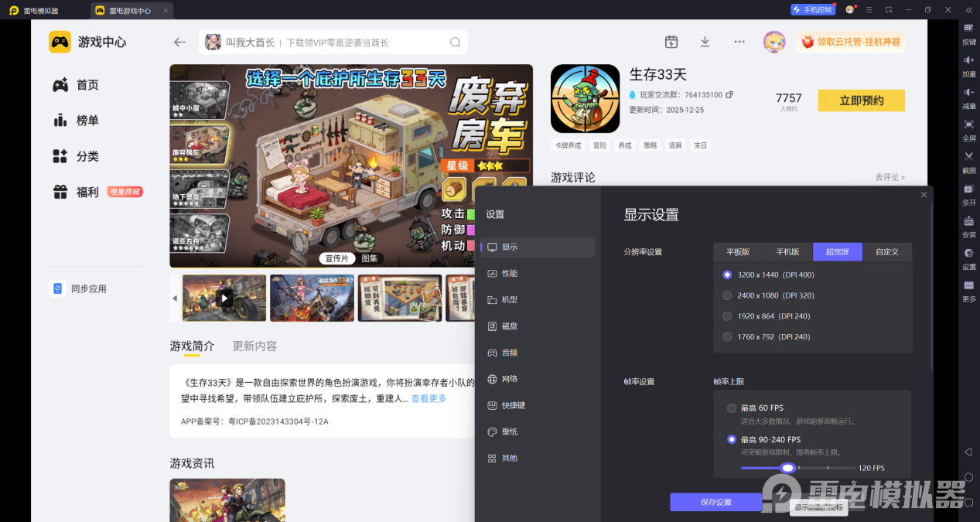Open 壁纸 wallpaper settings category
Viewport: 980px width, 522px height.
(x=538, y=432)
